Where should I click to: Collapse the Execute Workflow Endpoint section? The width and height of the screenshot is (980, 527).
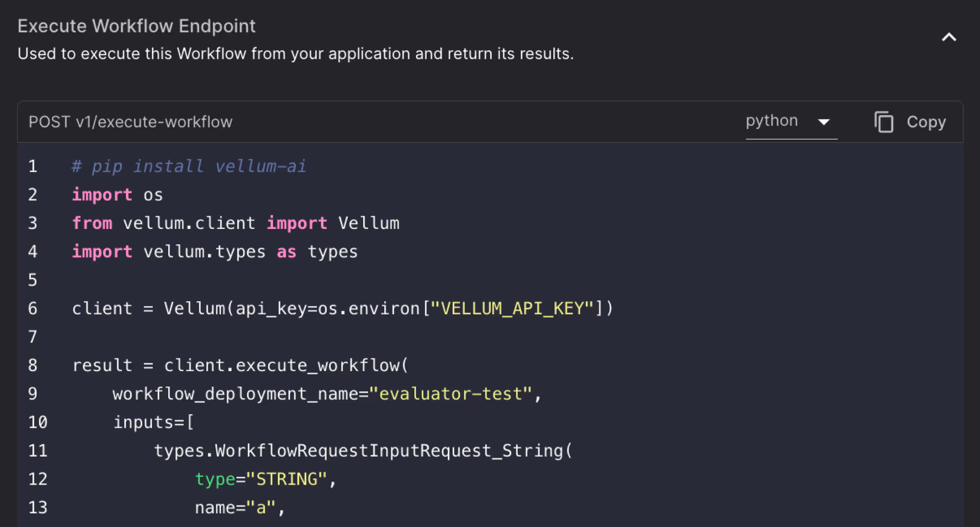click(949, 37)
